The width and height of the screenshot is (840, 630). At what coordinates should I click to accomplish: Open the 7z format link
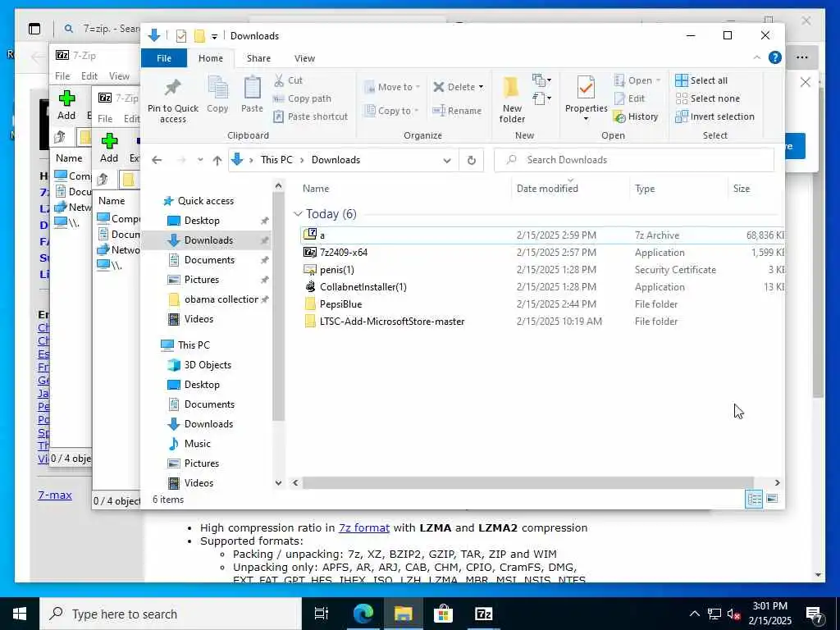click(x=363, y=527)
